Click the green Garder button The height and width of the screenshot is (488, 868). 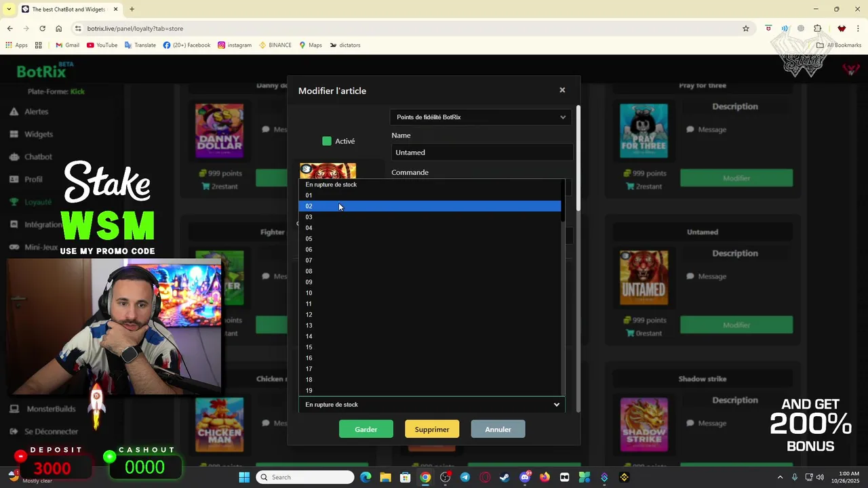(x=366, y=429)
